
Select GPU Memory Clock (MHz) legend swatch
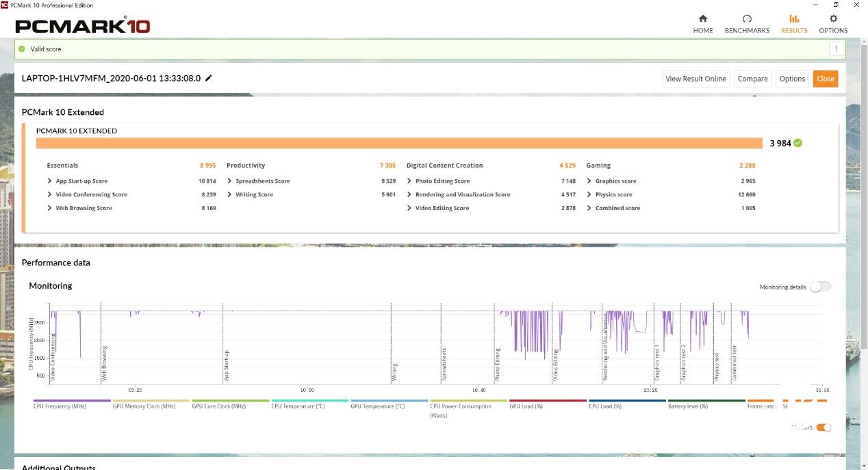tap(151, 401)
